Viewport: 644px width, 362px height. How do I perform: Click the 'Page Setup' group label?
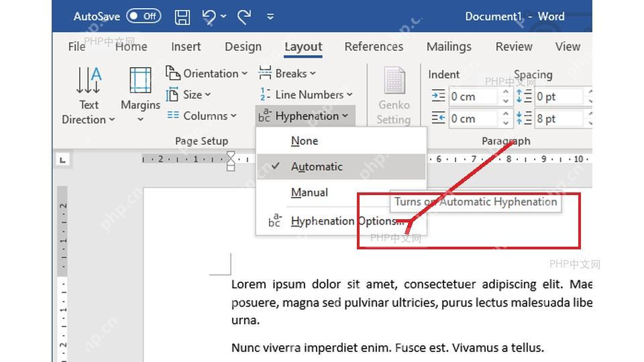(x=201, y=141)
